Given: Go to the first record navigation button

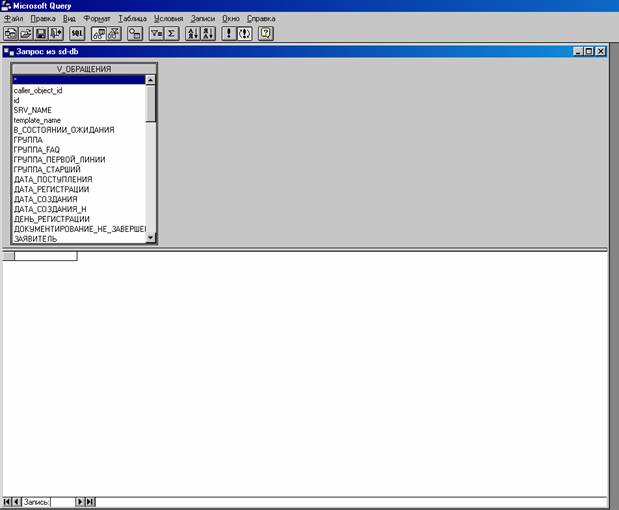Looking at the screenshot, I should coord(8,501).
